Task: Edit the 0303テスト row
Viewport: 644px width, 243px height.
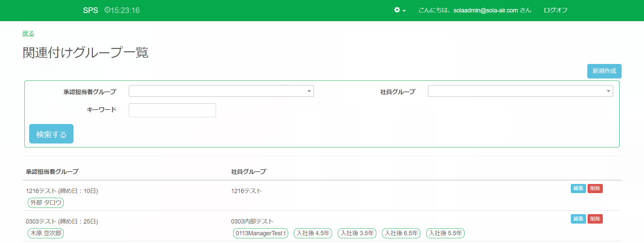Action: pos(578,219)
